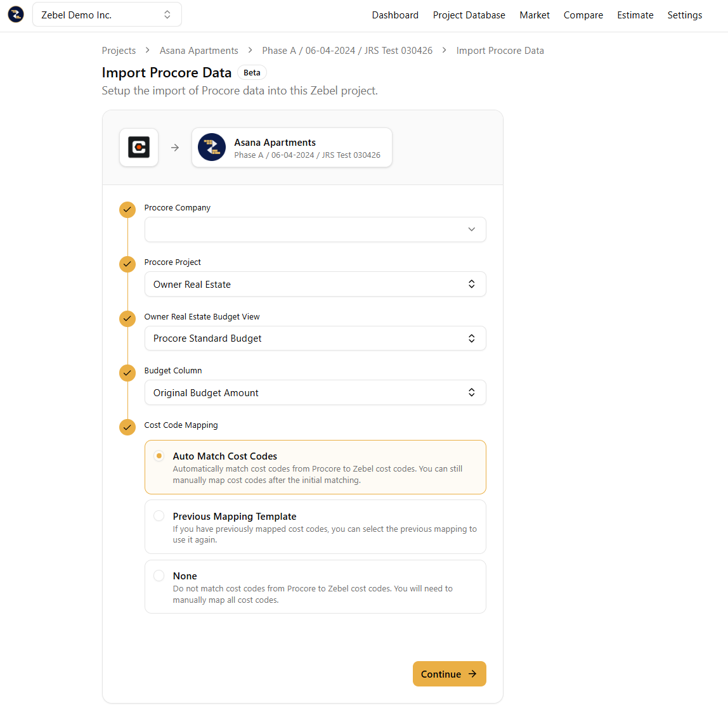This screenshot has width=728, height=715.
Task: Navigate to Asana Apartments breadcrumb link
Action: (x=199, y=51)
